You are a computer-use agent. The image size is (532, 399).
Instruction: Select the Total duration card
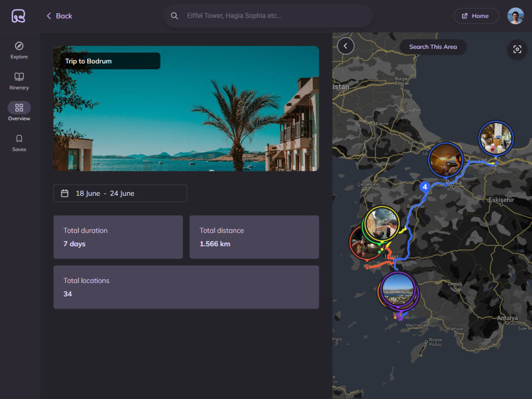118,237
